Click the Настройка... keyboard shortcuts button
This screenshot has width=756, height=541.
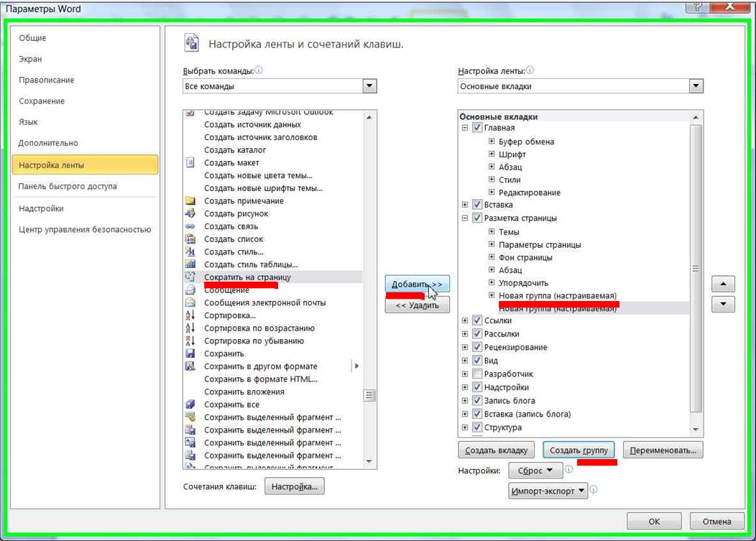pyautogui.click(x=294, y=486)
